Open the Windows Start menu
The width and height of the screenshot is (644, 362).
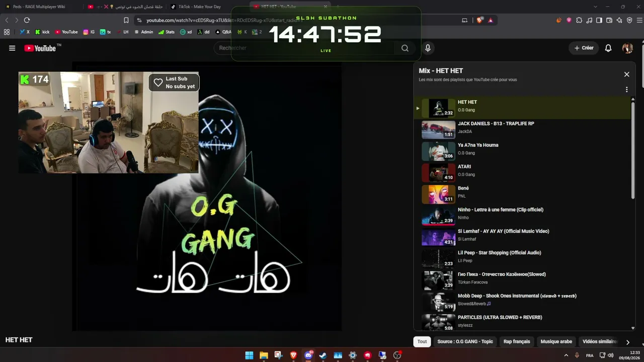tap(249, 355)
